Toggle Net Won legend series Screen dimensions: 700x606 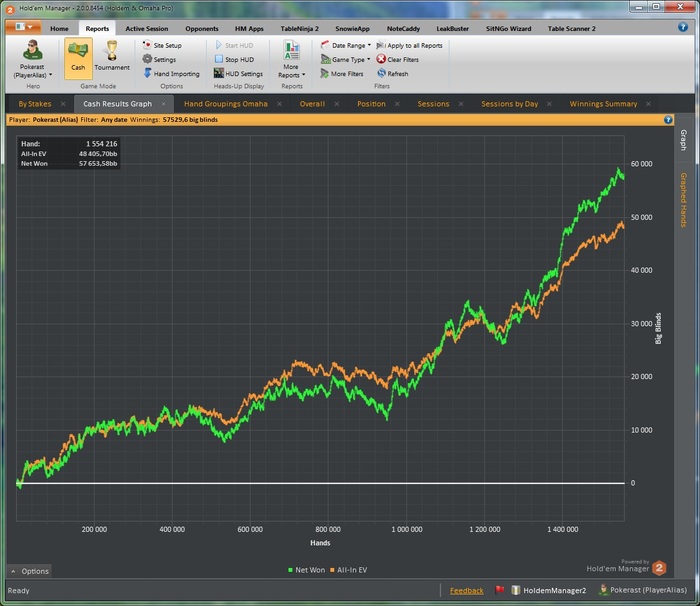click(306, 570)
